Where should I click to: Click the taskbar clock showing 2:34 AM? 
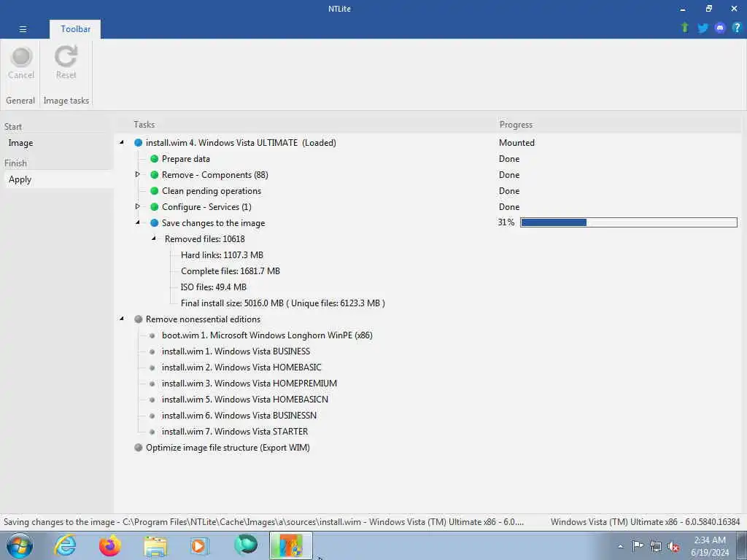click(x=710, y=546)
